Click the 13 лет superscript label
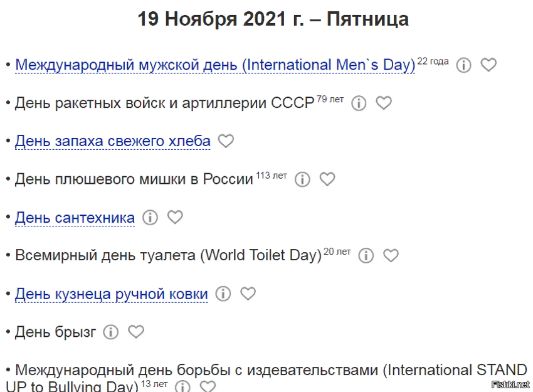The image size is (533, 392). (154, 384)
